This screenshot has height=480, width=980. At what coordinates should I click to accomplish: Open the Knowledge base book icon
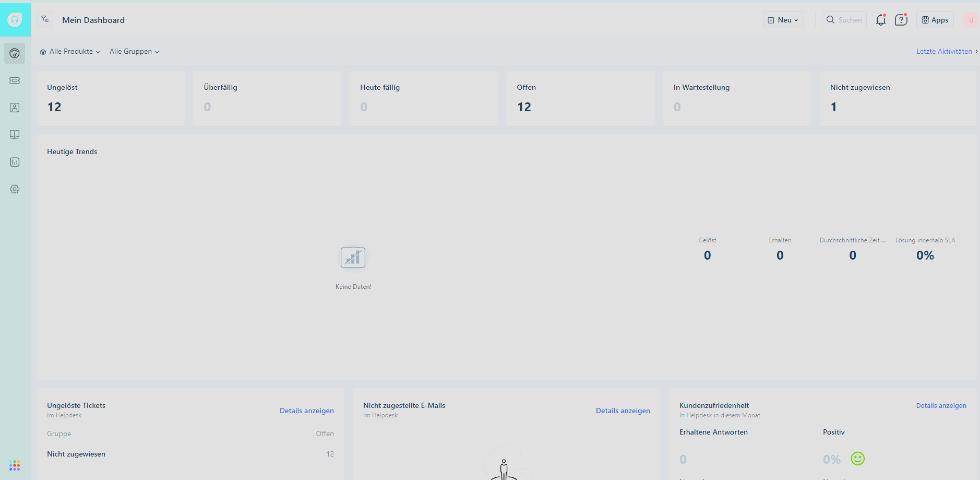[15, 135]
